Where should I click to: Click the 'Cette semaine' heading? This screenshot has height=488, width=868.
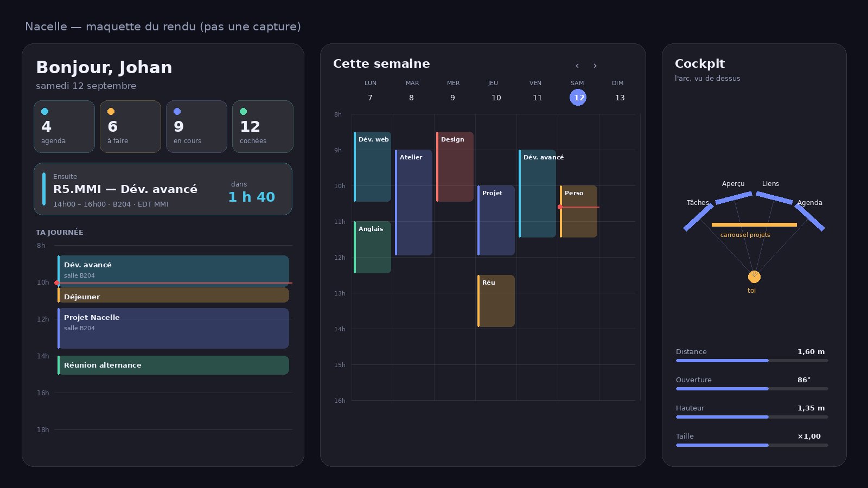click(x=381, y=63)
